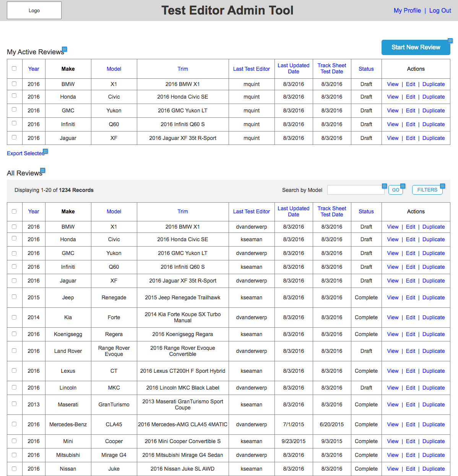Viewport: 458px width, 476px height.
Task: Open the note icon on the search field
Action: coord(385,186)
